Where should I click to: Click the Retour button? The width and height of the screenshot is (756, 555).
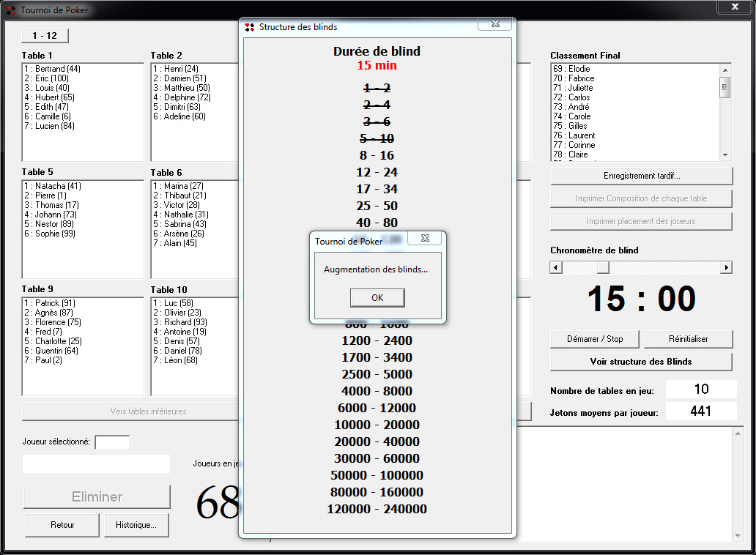pos(62,525)
